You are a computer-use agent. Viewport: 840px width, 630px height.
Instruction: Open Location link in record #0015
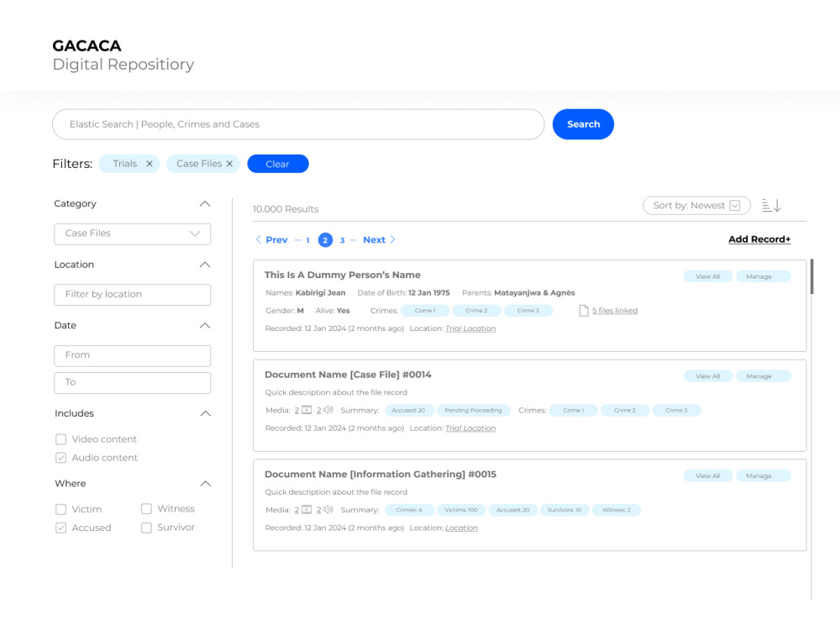click(461, 528)
